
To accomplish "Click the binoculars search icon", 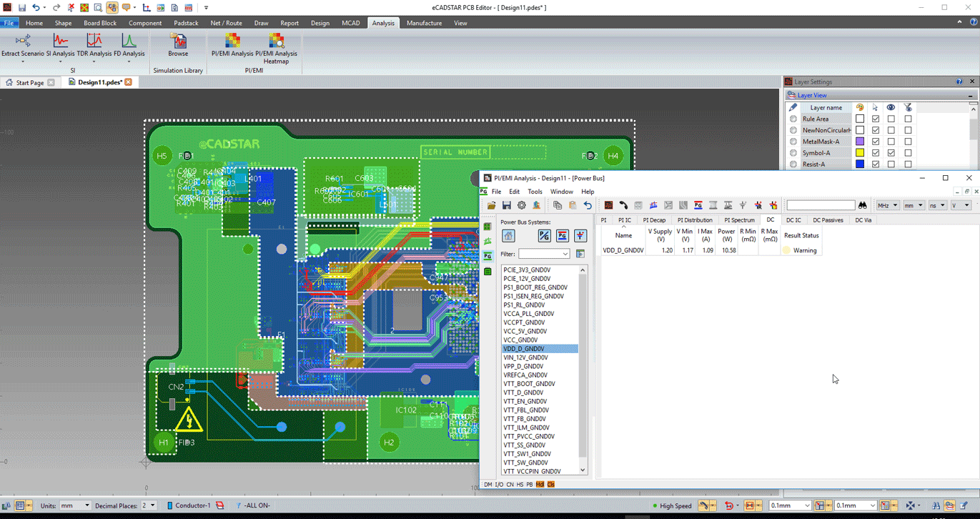I will (863, 206).
